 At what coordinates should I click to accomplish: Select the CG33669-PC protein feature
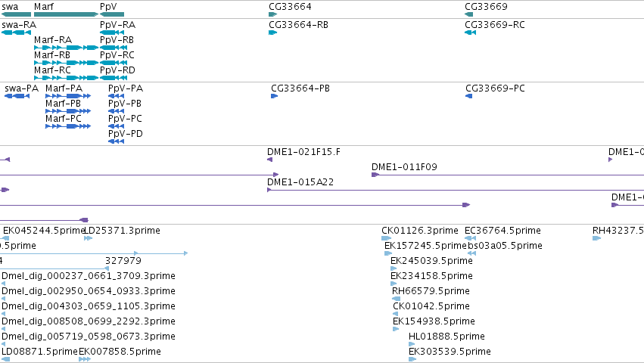468,96
